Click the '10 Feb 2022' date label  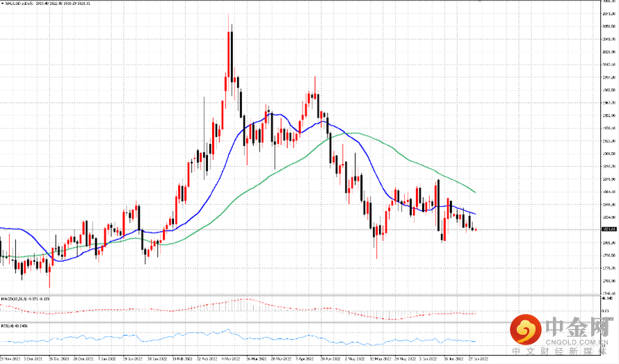click(x=181, y=359)
